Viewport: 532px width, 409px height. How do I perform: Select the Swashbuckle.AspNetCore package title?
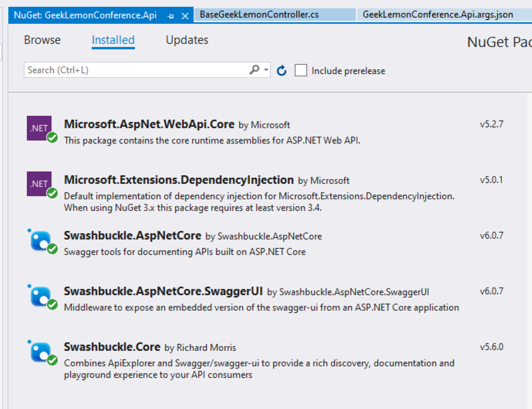(132, 235)
